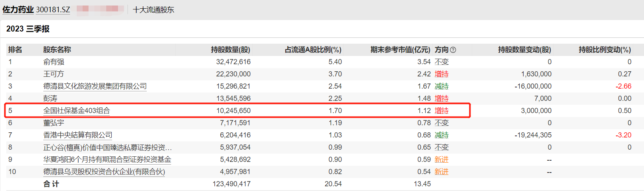The image size is (644, 191).
Task: Open the 佐力药业 stock name link
Action: pos(18,9)
